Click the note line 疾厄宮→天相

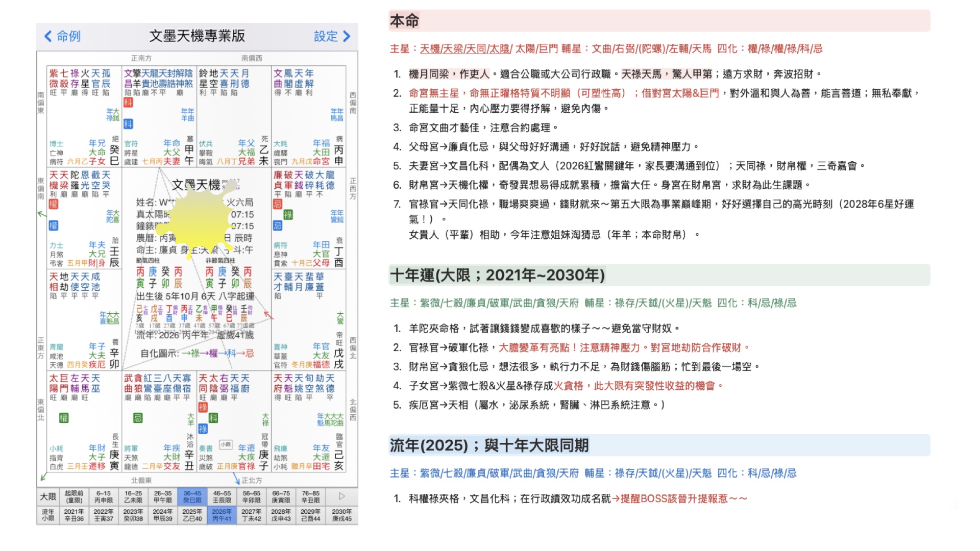point(537,405)
